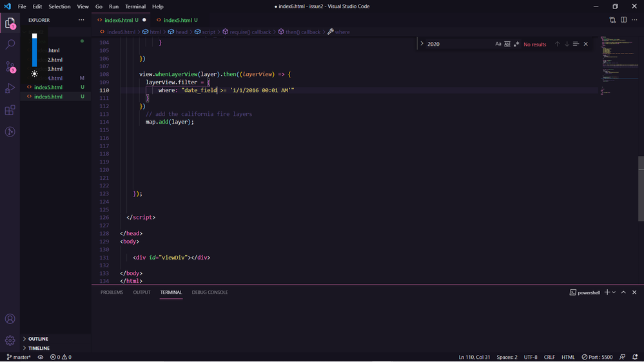Toggle Use Regular Expression in find widget

[516, 44]
